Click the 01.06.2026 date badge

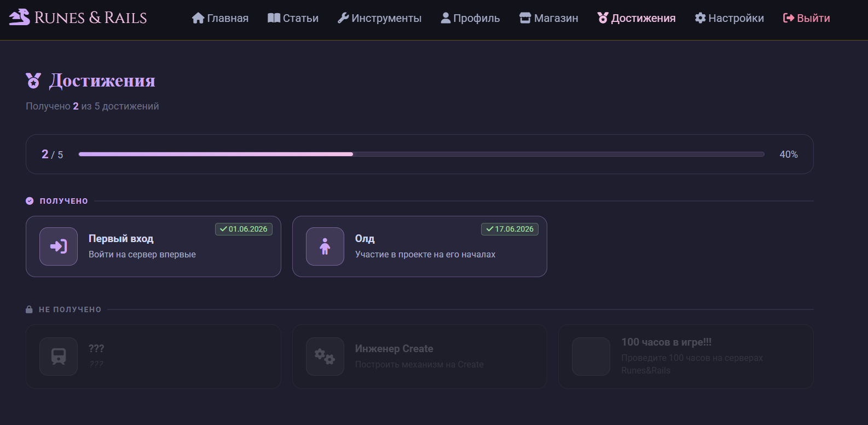tap(244, 229)
